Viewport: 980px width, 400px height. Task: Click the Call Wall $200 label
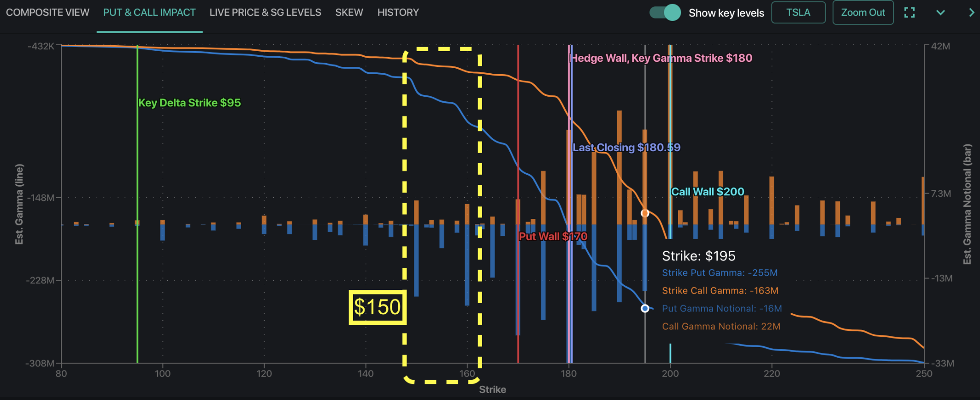[707, 192]
